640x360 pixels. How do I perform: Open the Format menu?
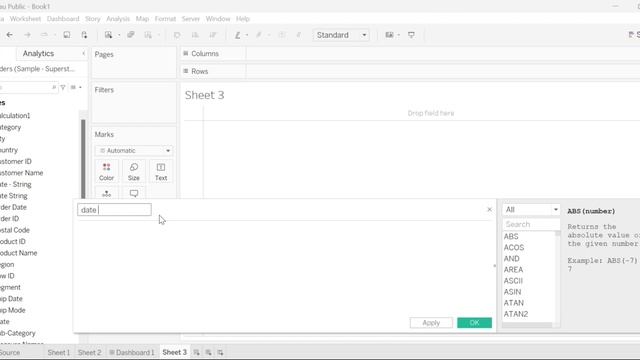(x=165, y=19)
